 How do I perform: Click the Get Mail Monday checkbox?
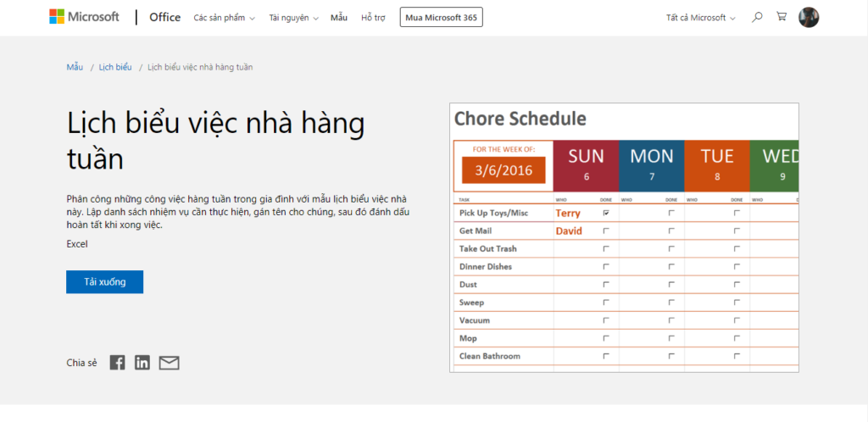pyautogui.click(x=671, y=231)
